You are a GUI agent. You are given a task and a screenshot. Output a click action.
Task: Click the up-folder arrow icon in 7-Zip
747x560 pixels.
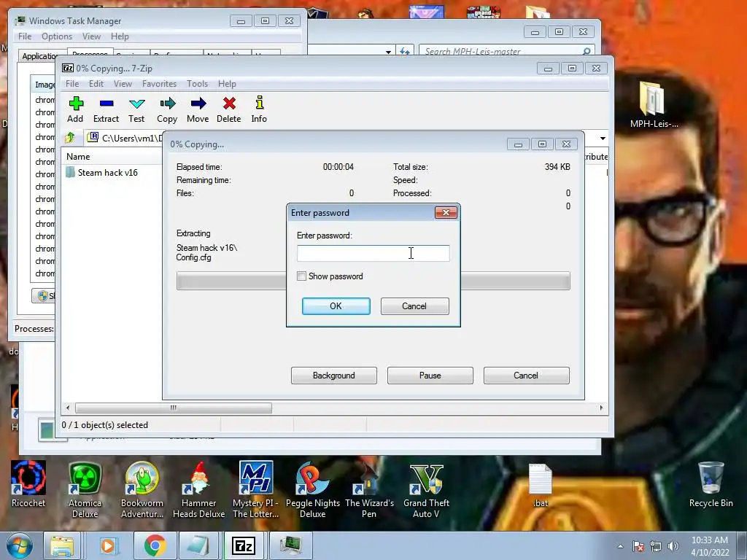click(70, 138)
